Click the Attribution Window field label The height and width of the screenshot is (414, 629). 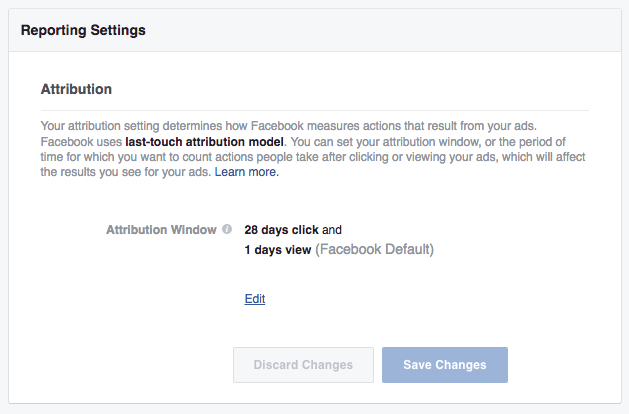click(161, 230)
